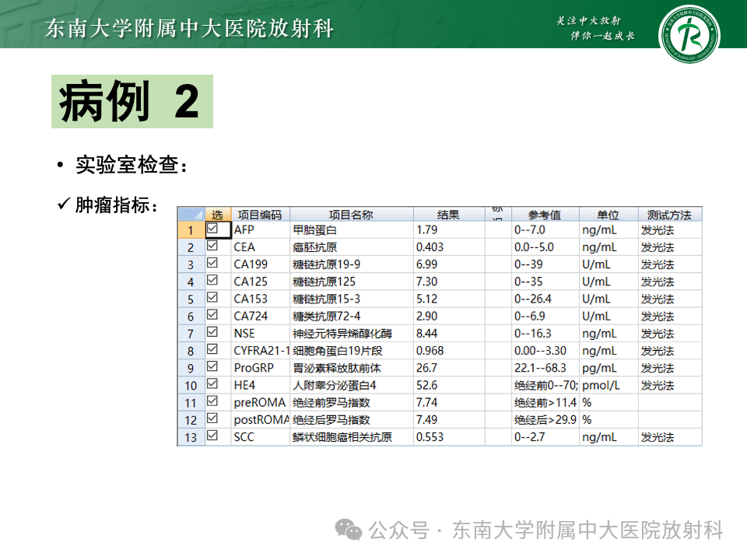This screenshot has width=747, height=560.
Task: Uncheck the HE4 row checkbox
Action: [x=212, y=383]
